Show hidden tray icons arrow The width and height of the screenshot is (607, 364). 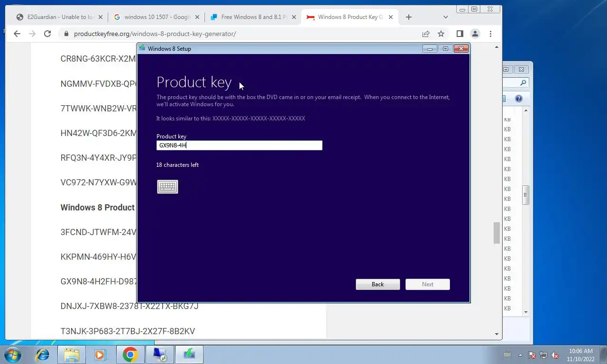click(521, 355)
